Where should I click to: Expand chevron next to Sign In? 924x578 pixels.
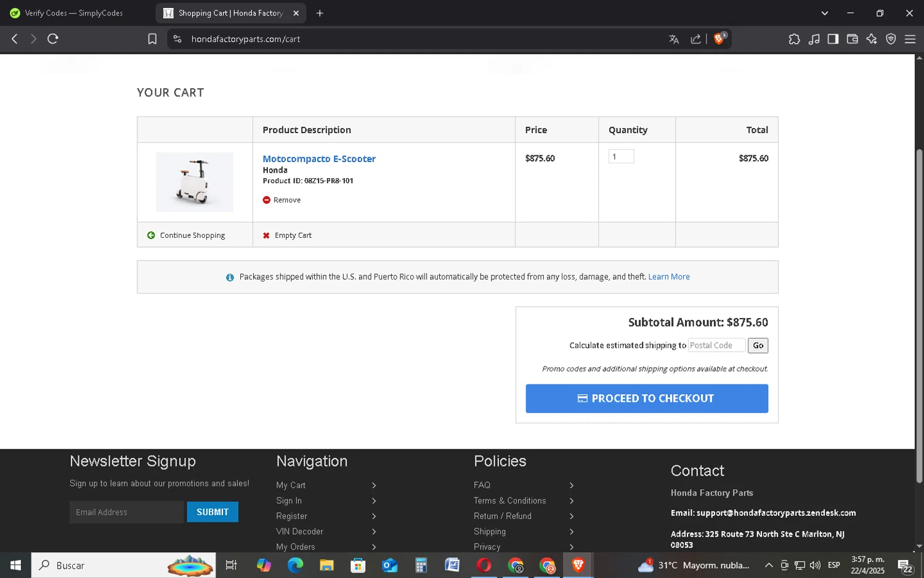374,501
